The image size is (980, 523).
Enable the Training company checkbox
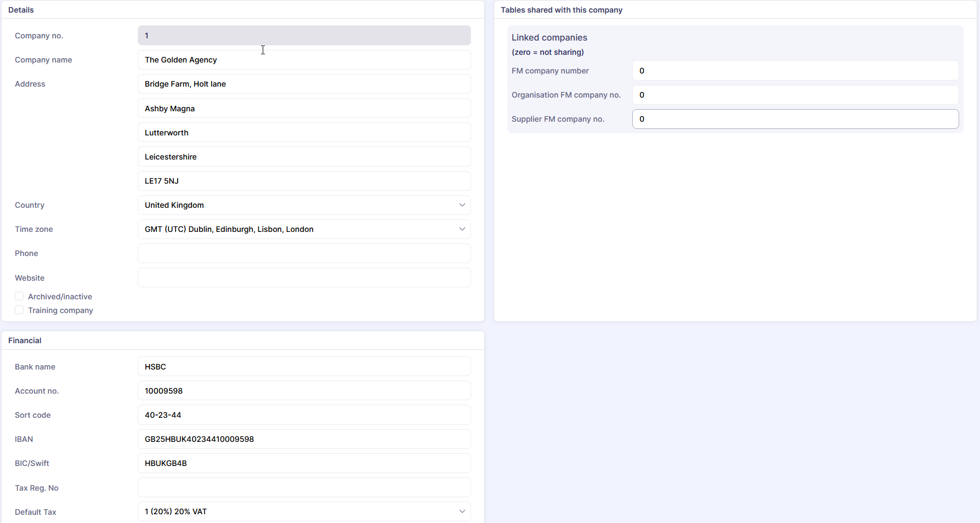19,310
